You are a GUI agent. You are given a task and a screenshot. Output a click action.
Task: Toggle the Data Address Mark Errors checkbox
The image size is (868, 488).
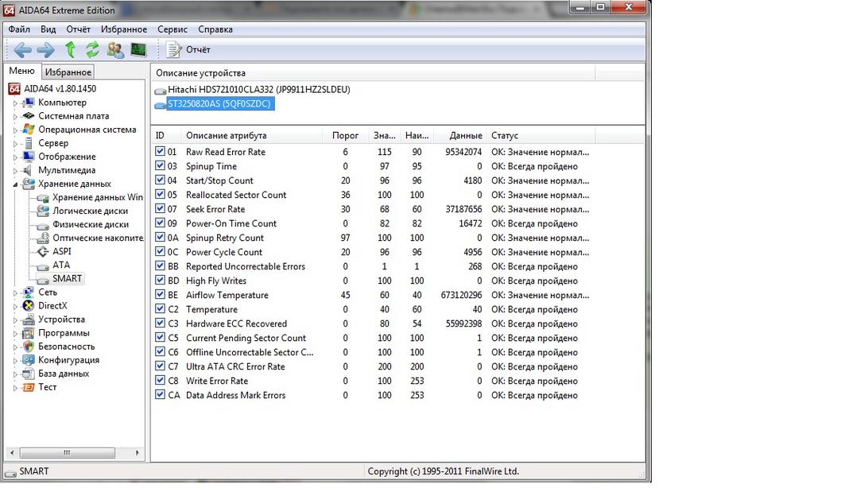[160, 394]
